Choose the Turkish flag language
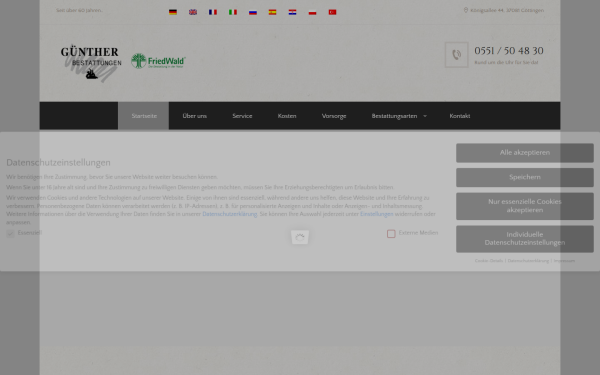 coord(332,12)
